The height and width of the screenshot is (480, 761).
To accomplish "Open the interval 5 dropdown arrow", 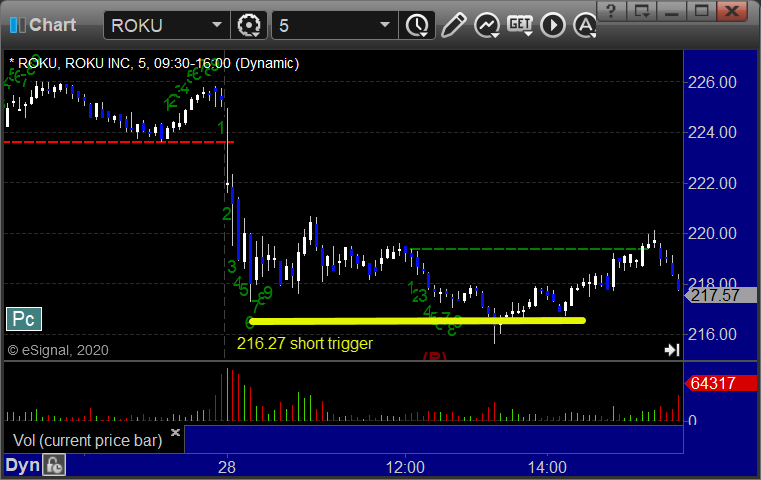I will [x=384, y=25].
